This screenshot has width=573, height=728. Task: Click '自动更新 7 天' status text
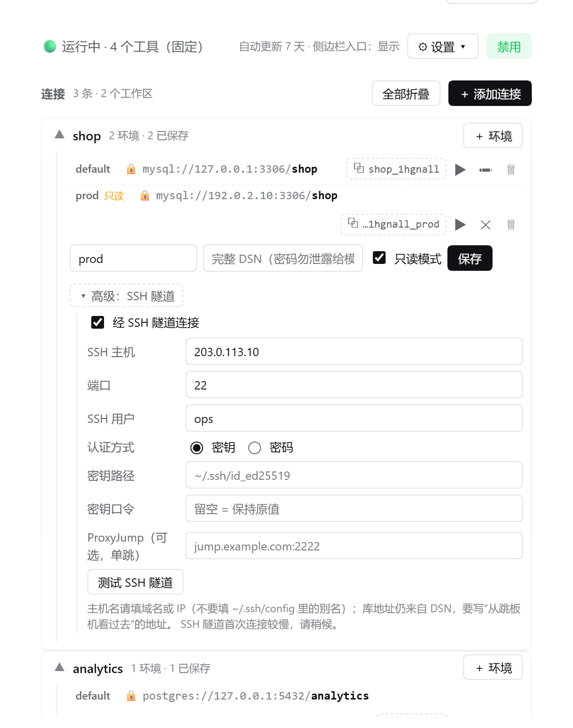[x=272, y=47]
